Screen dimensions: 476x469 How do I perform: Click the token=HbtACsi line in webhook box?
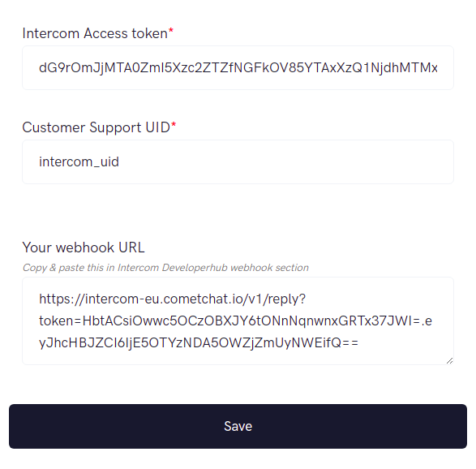pos(235,321)
